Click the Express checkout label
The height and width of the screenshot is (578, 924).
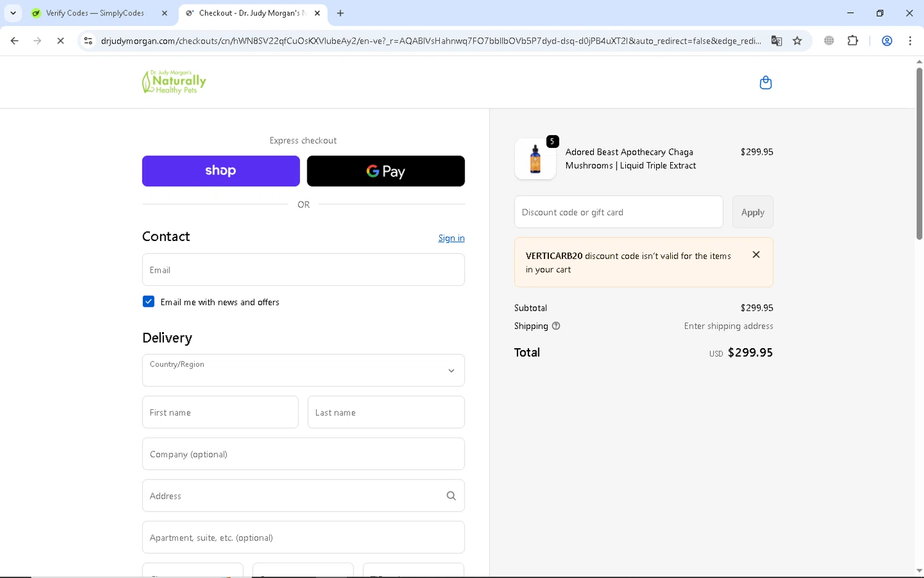(303, 140)
